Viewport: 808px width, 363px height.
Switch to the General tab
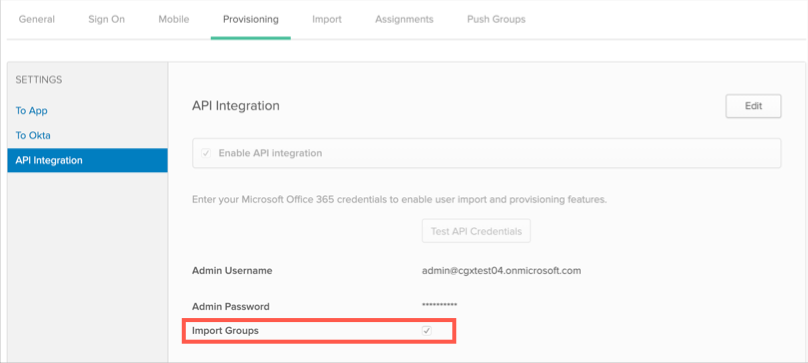click(37, 20)
